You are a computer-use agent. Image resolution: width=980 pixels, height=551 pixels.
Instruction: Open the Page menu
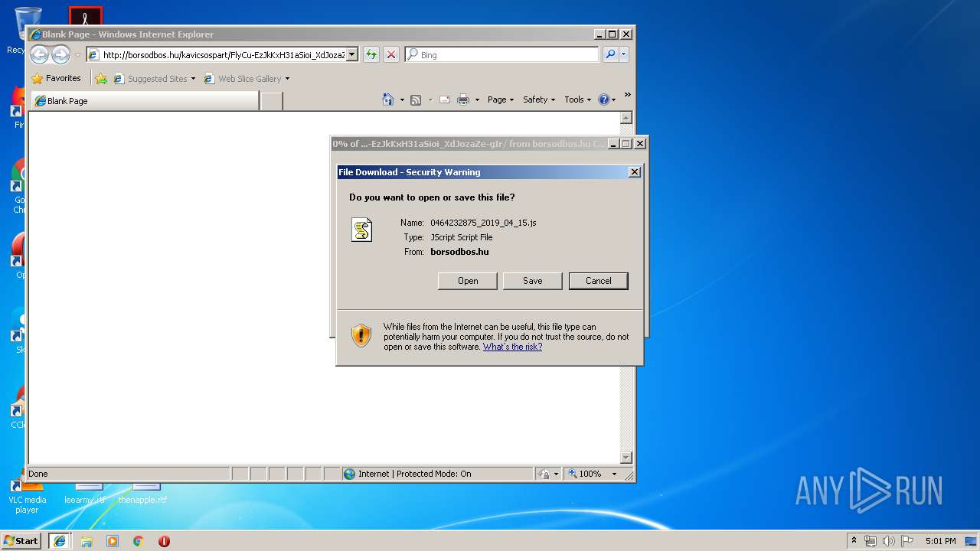coord(501,99)
